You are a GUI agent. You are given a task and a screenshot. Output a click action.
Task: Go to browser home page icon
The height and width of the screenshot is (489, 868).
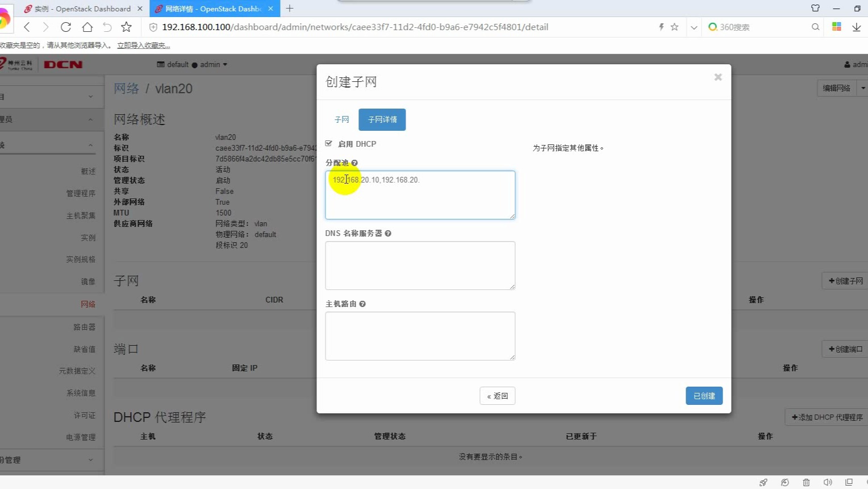tap(87, 27)
